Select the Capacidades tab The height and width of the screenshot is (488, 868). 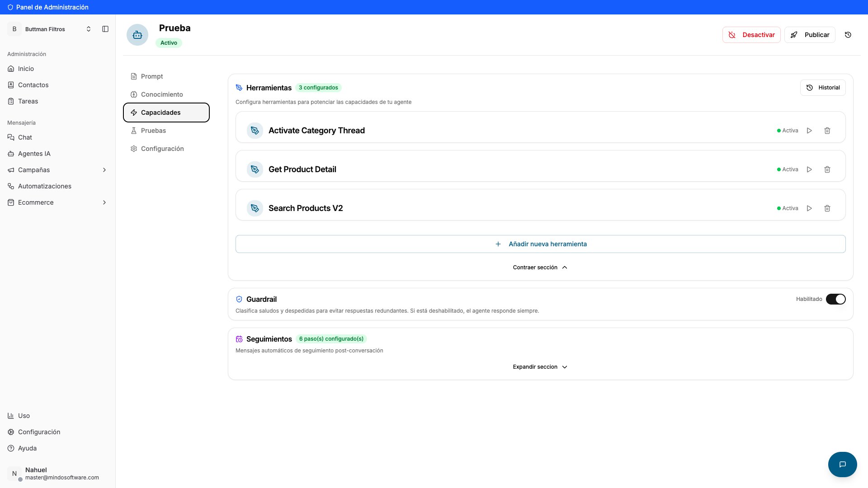166,113
